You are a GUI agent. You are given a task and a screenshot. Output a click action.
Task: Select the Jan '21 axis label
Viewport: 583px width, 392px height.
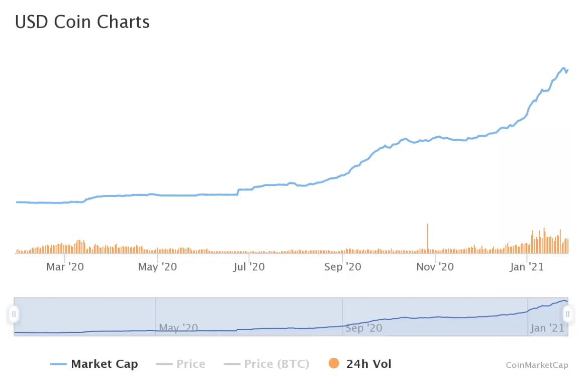coord(527,267)
